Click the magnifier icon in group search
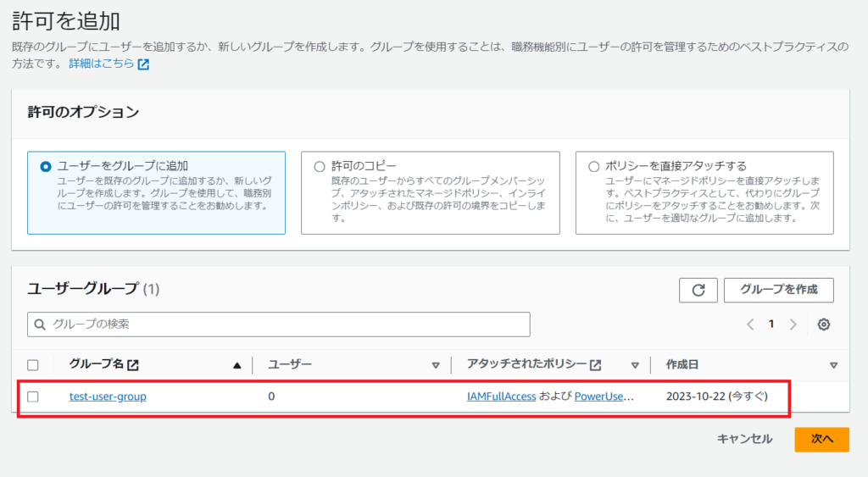Image resolution: width=868 pixels, height=477 pixels. click(x=40, y=324)
